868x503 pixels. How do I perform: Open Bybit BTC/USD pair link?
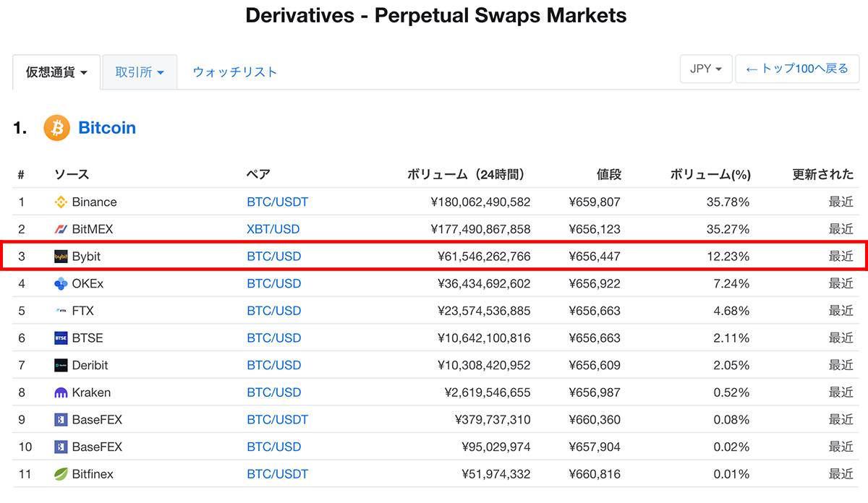click(274, 257)
